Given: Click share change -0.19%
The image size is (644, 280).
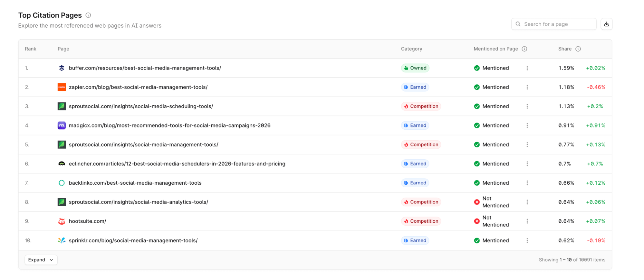Looking at the screenshot, I should [x=596, y=240].
